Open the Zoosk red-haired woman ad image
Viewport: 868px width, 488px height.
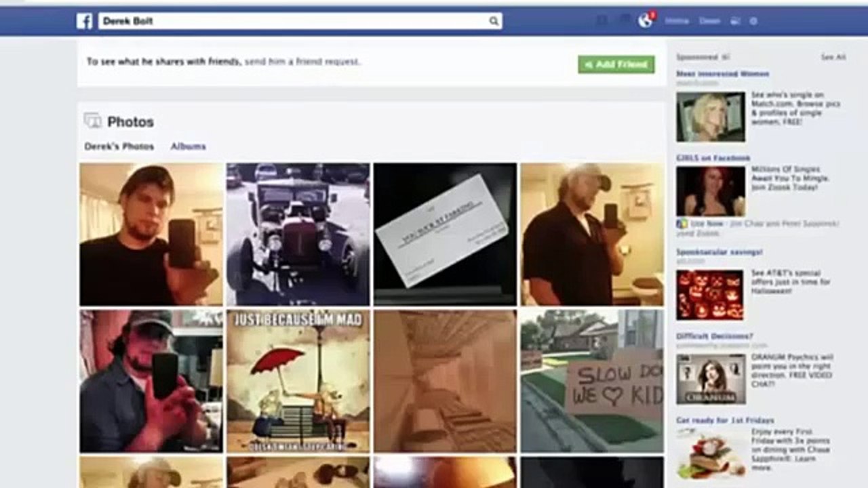pyautogui.click(x=710, y=191)
